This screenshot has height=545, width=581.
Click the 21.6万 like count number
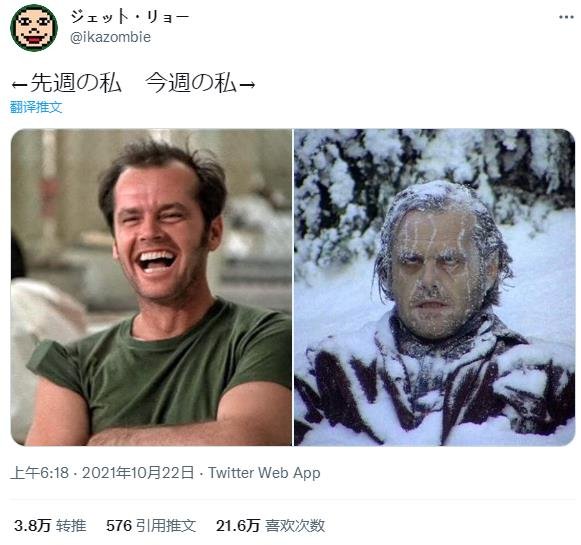point(238,525)
